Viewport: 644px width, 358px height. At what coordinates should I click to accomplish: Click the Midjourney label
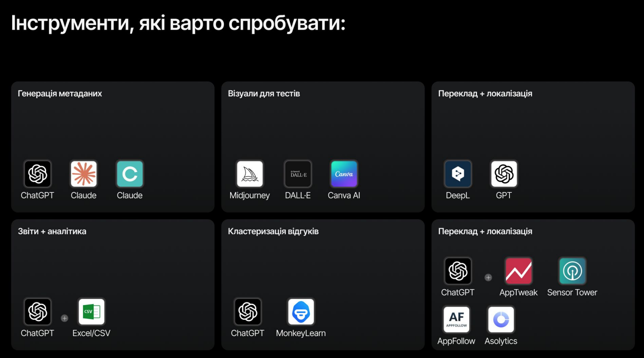point(250,196)
